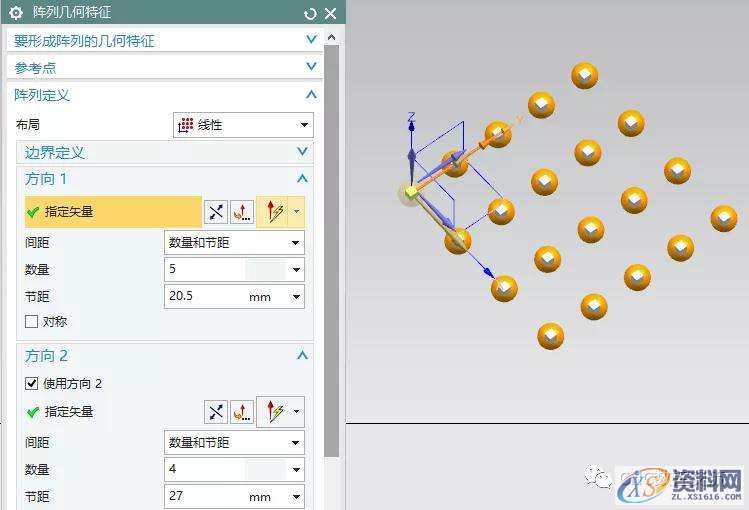
Task: Select the rightmost pattern instance sphere
Action: coord(724,218)
